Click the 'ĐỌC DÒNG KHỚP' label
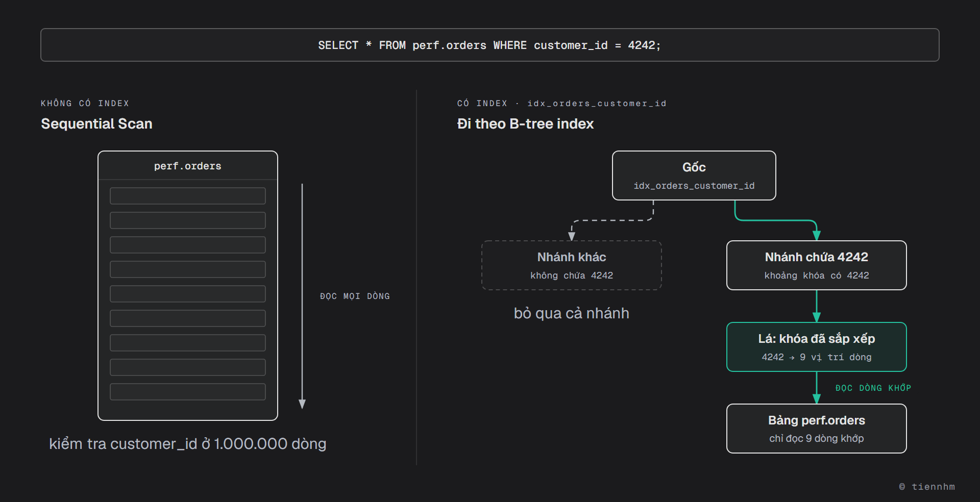This screenshot has height=502, width=980. click(873, 388)
